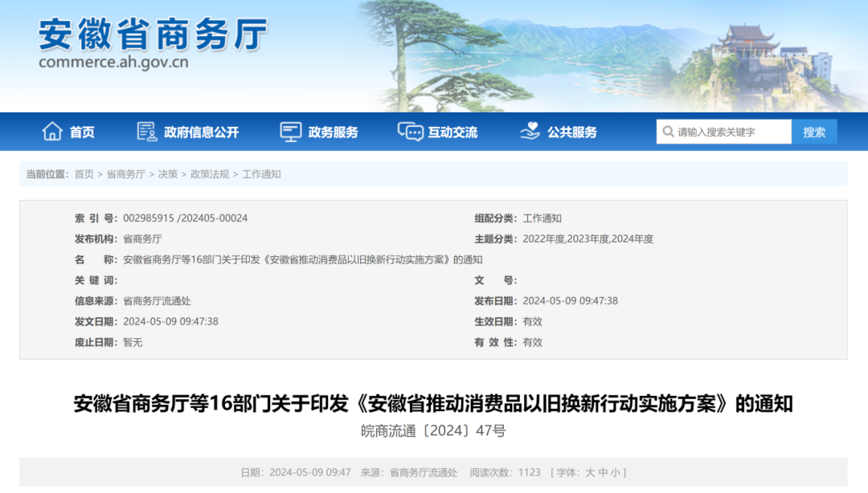This screenshot has height=493, width=868.
Task: Click the government information disclosure document icon
Action: click(x=146, y=132)
